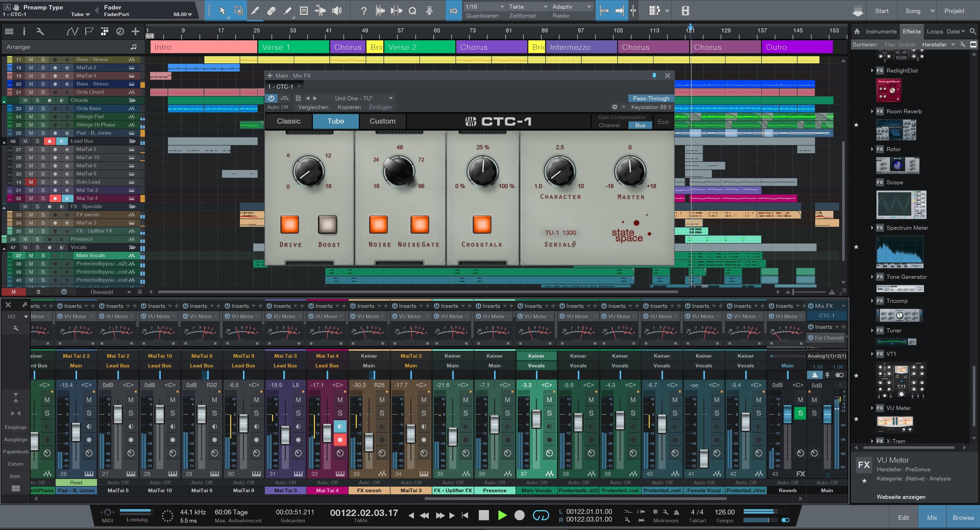Open the Instrumente browser tab

tap(881, 31)
